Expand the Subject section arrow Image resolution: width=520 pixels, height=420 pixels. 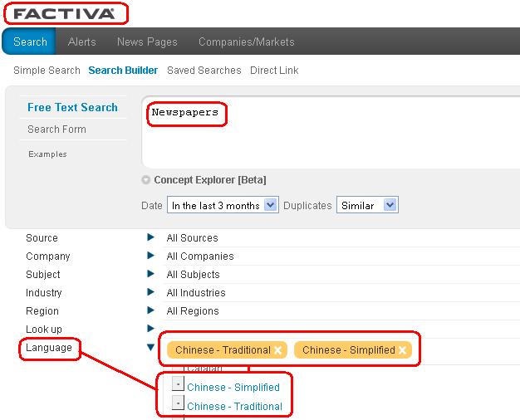(150, 273)
